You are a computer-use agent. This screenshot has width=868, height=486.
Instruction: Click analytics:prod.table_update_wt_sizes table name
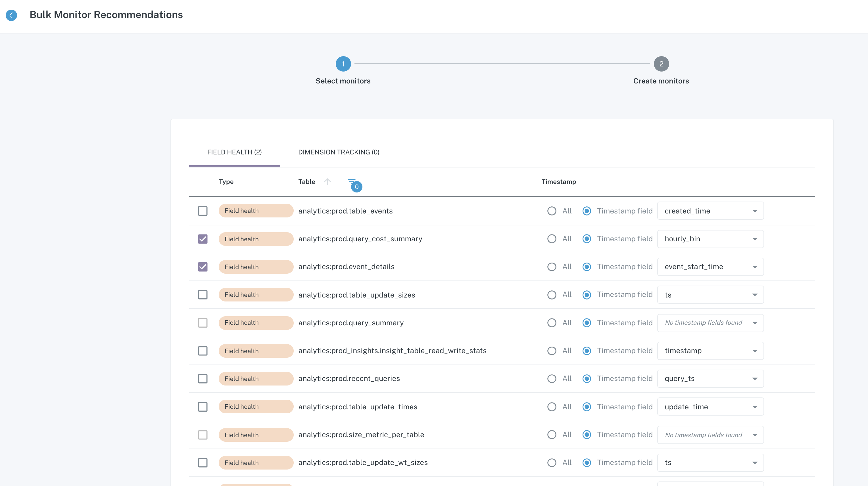point(363,463)
